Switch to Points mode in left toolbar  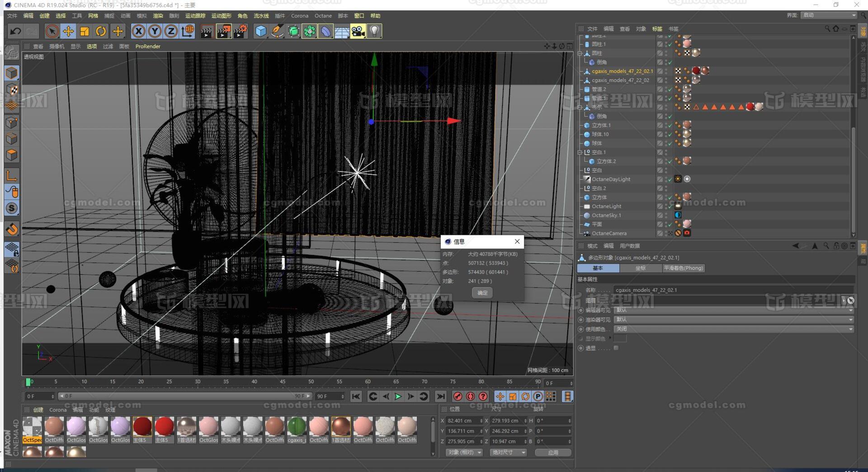point(12,123)
